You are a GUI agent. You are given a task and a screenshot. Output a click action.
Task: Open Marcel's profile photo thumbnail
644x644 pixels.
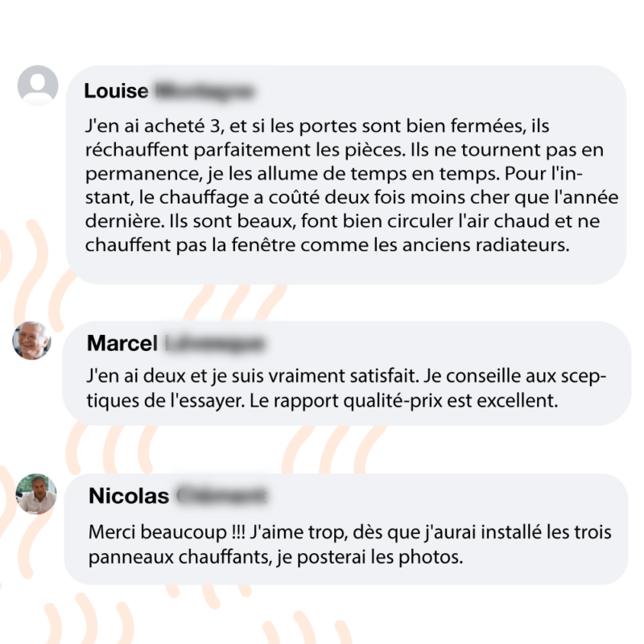point(31,341)
